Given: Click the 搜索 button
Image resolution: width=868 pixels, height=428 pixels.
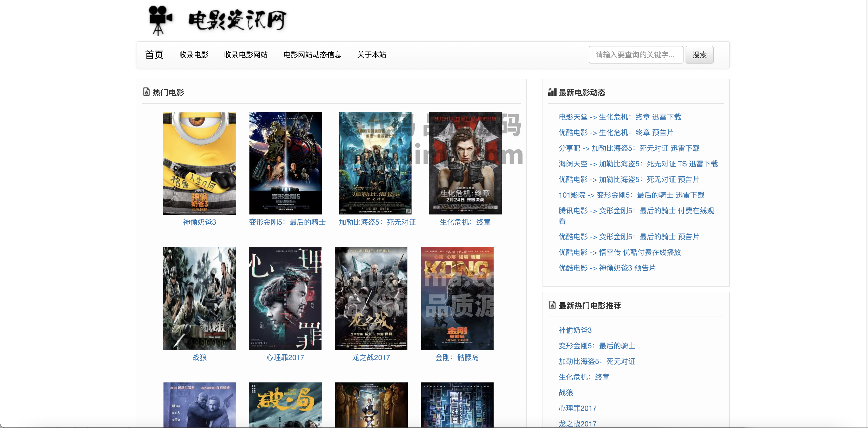Looking at the screenshot, I should click(699, 55).
